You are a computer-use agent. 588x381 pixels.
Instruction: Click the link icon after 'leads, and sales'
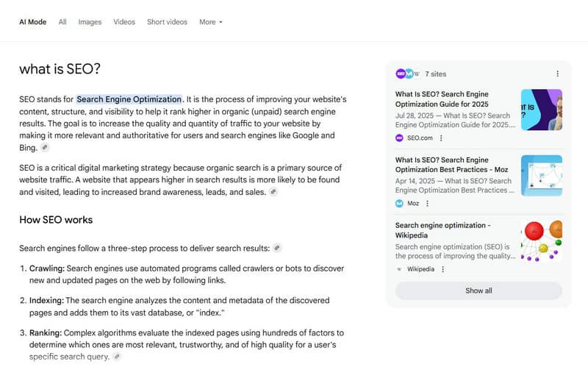(x=273, y=192)
